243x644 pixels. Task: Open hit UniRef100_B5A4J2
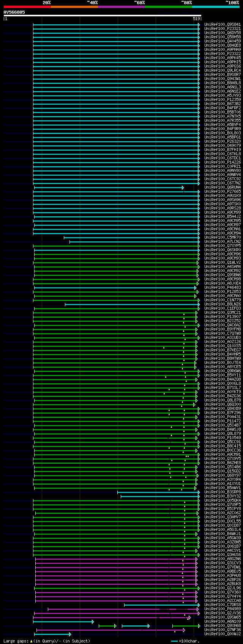222,217
